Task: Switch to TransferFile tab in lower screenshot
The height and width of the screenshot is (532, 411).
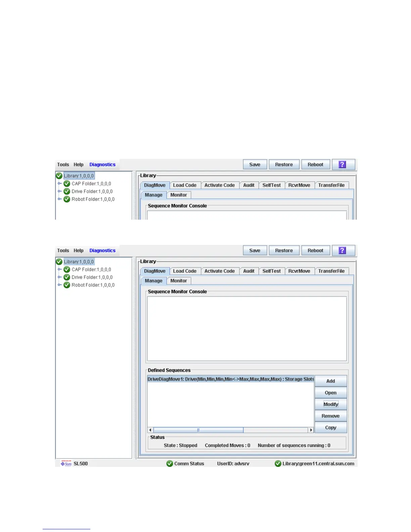Action: [331, 271]
